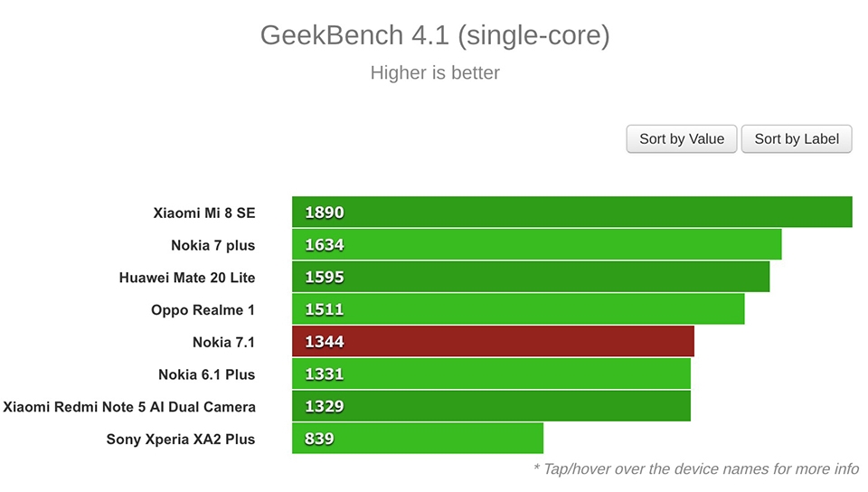Click the Sort by Value button
868x492 pixels.
click(682, 139)
